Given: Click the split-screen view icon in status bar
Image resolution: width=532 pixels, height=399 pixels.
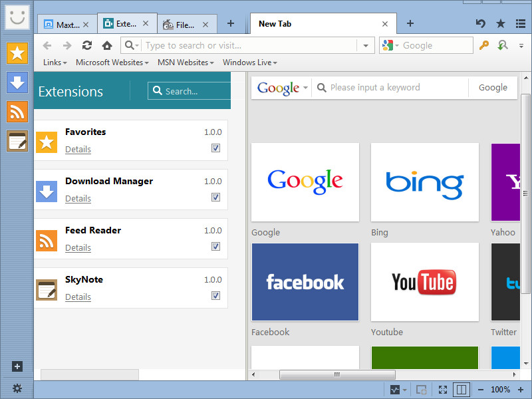Looking at the screenshot, I should (x=460, y=390).
